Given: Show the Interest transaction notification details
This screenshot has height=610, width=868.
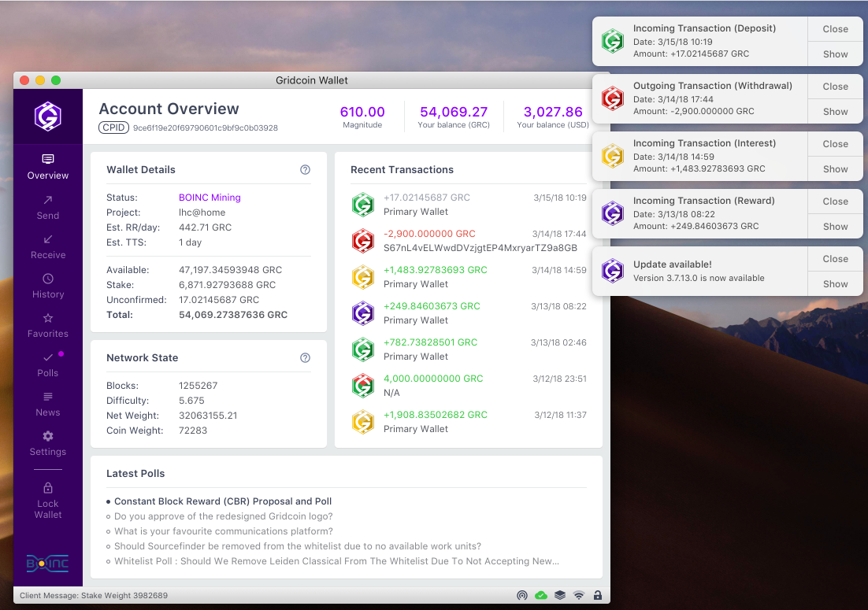Looking at the screenshot, I should 836,169.
